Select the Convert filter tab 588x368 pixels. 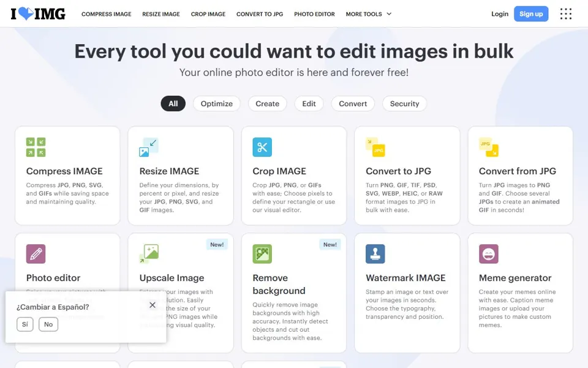click(x=353, y=104)
